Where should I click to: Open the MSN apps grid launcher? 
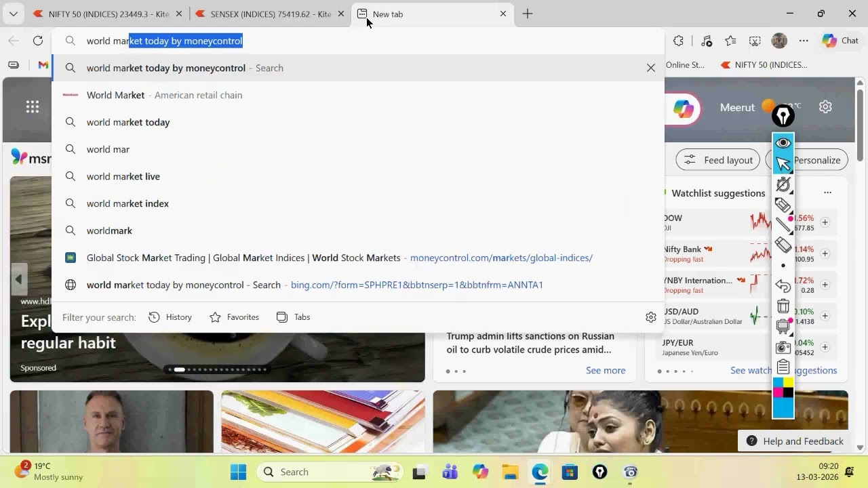pyautogui.click(x=33, y=106)
